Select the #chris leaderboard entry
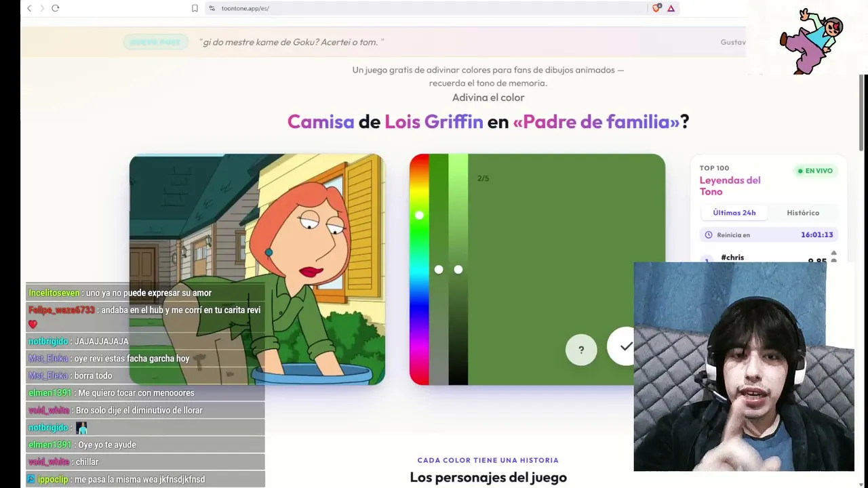 732,258
